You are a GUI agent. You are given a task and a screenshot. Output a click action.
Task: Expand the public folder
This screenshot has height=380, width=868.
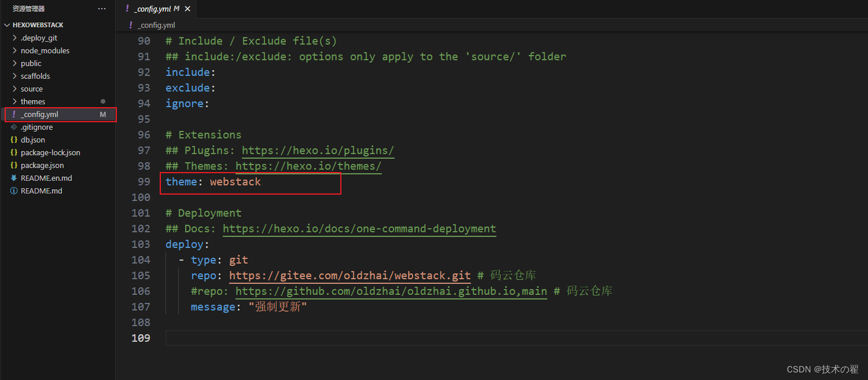(15, 63)
